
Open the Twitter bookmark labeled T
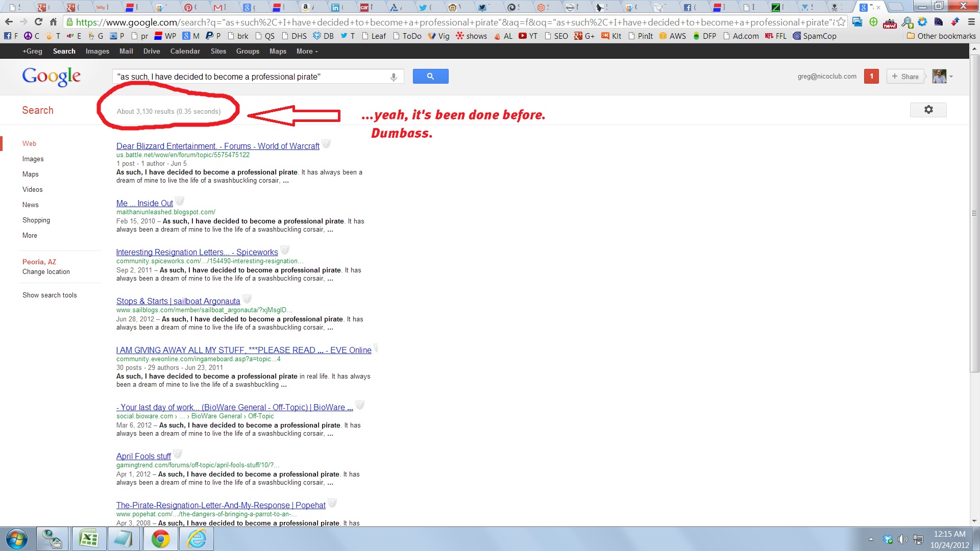(x=348, y=36)
